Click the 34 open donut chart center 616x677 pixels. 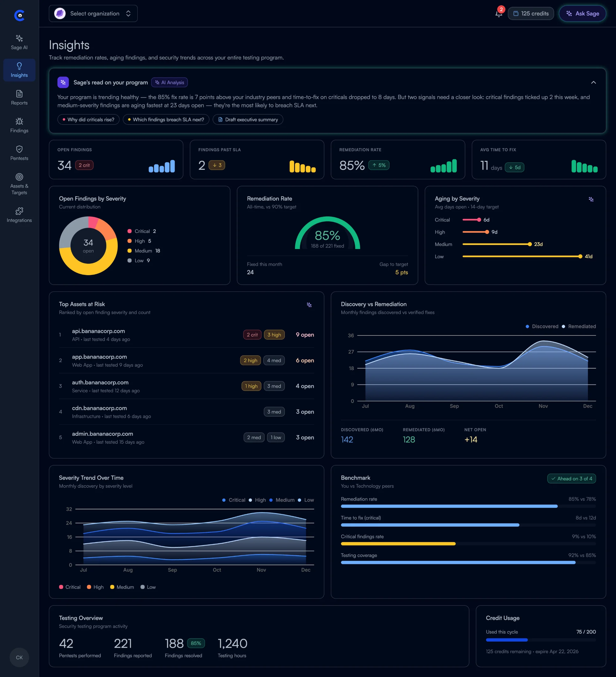coord(88,246)
